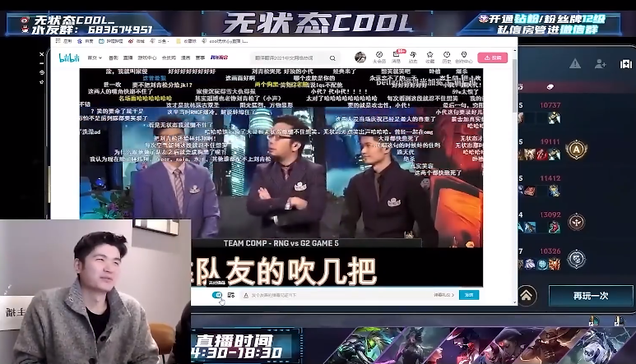The height and width of the screenshot is (364, 636).
Task: Open the bilibili logo home link
Action: coord(69,58)
